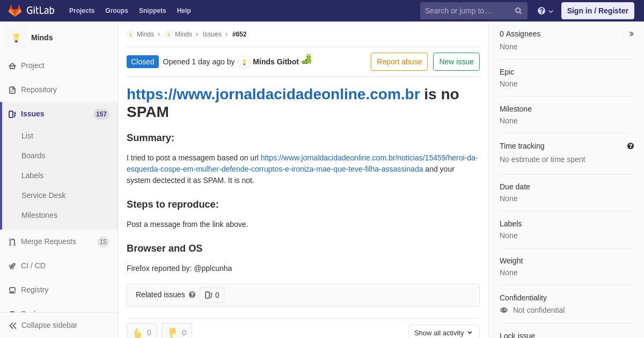
Task: Open the Snippets menu item
Action: click(x=152, y=11)
